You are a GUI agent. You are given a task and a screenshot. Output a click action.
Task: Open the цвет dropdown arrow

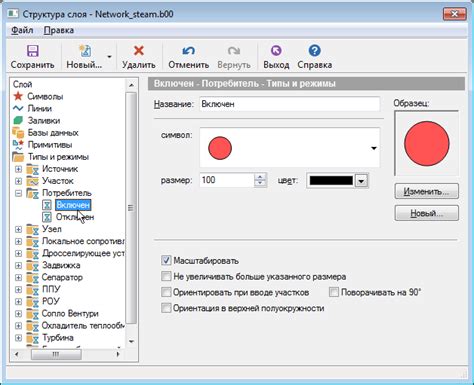pos(361,181)
